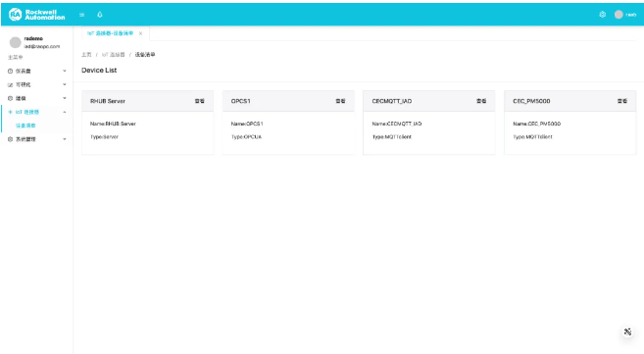Click the rademo username in sidebar
The image size is (644, 354).
coord(33,38)
